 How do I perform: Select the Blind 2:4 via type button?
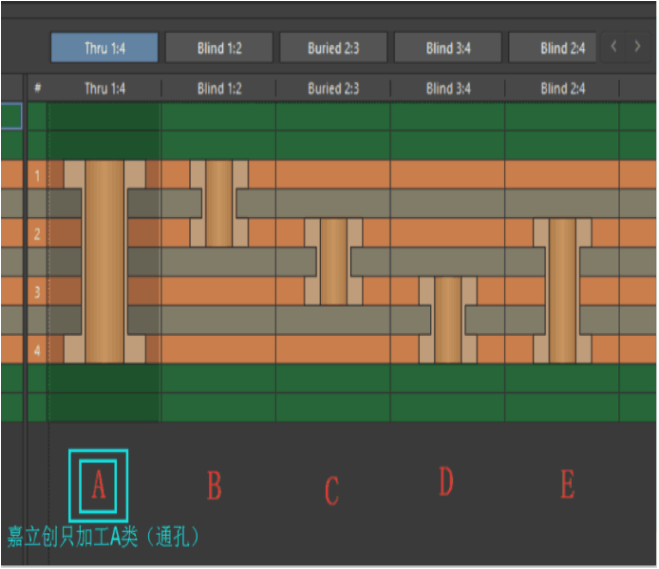[x=553, y=48]
